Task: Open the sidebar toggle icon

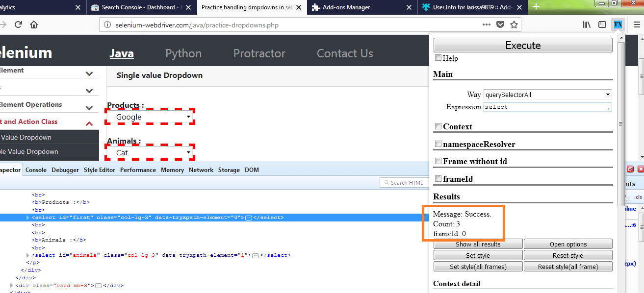Action: click(x=602, y=24)
